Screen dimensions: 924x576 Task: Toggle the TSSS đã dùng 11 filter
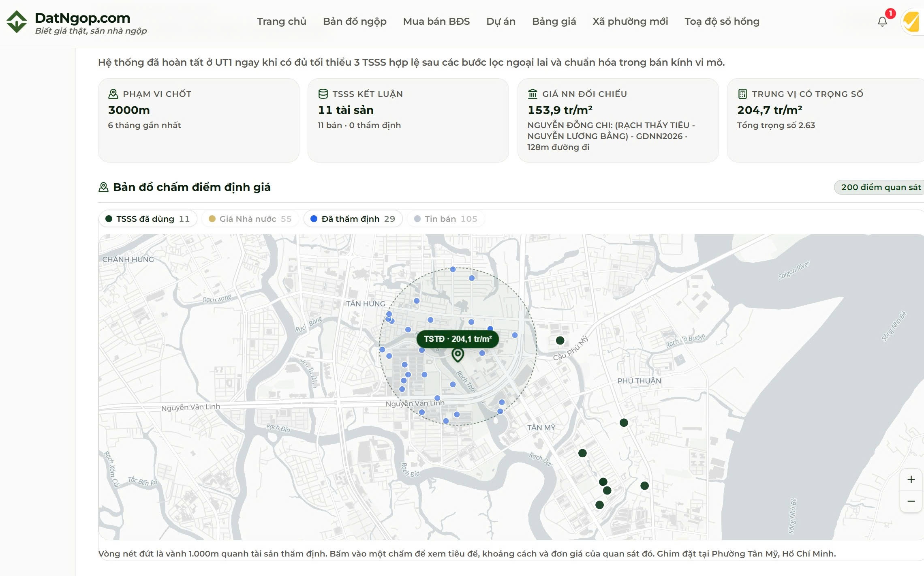148,219
